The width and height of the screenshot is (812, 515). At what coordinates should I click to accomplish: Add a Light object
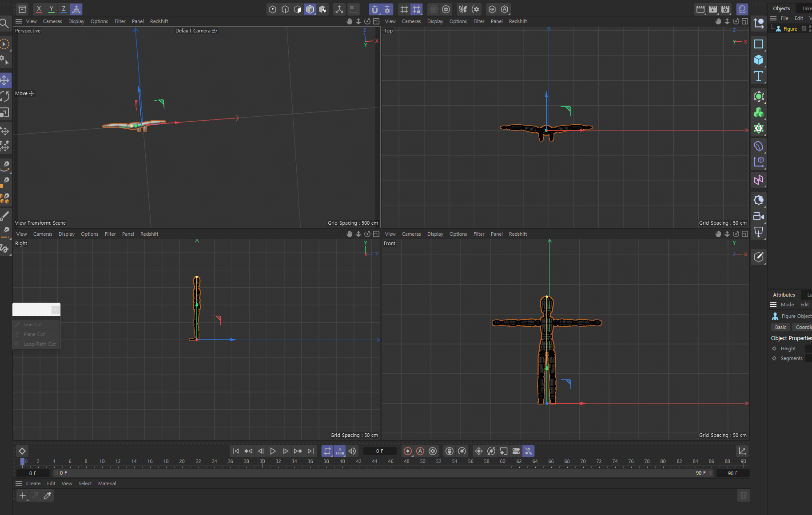tap(759, 232)
